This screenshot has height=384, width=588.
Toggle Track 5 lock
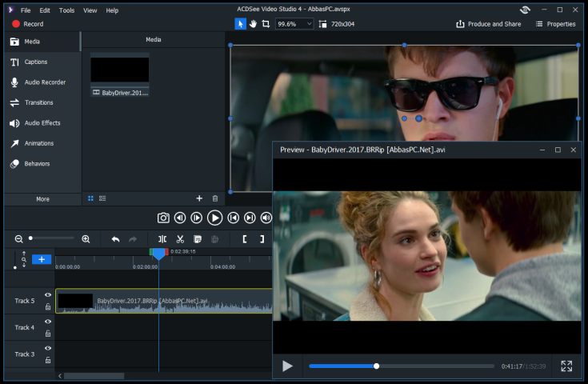point(48,306)
